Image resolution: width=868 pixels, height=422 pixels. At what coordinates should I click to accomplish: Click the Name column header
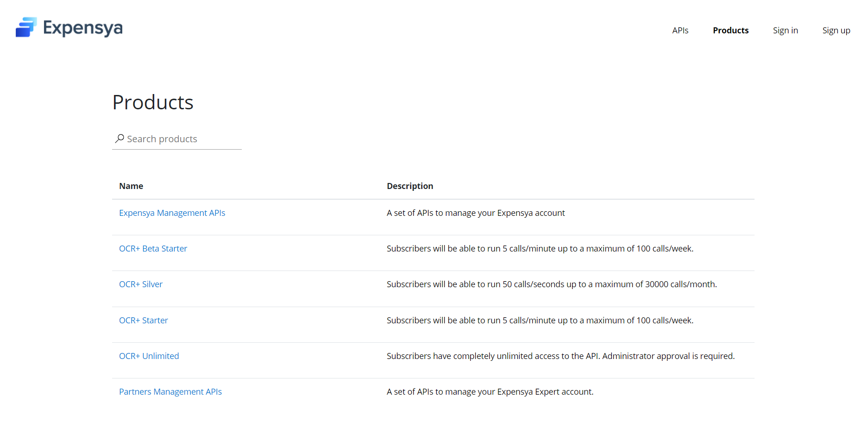pos(131,186)
